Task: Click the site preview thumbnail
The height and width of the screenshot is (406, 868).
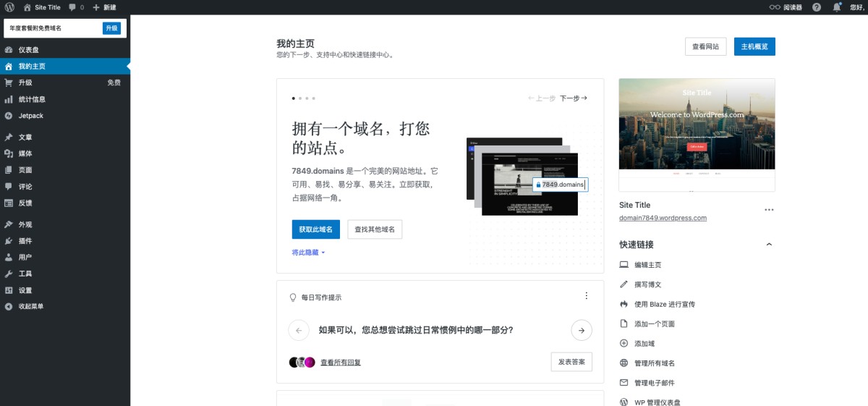Action: (x=697, y=134)
